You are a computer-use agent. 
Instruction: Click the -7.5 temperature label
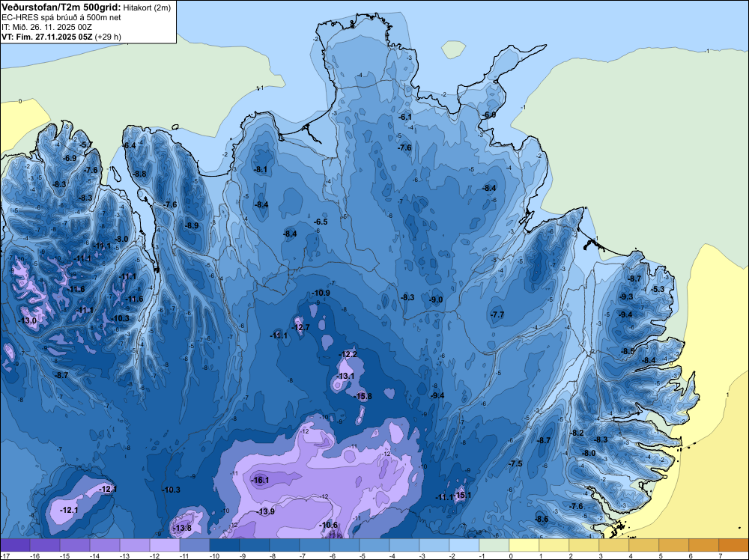click(515, 463)
